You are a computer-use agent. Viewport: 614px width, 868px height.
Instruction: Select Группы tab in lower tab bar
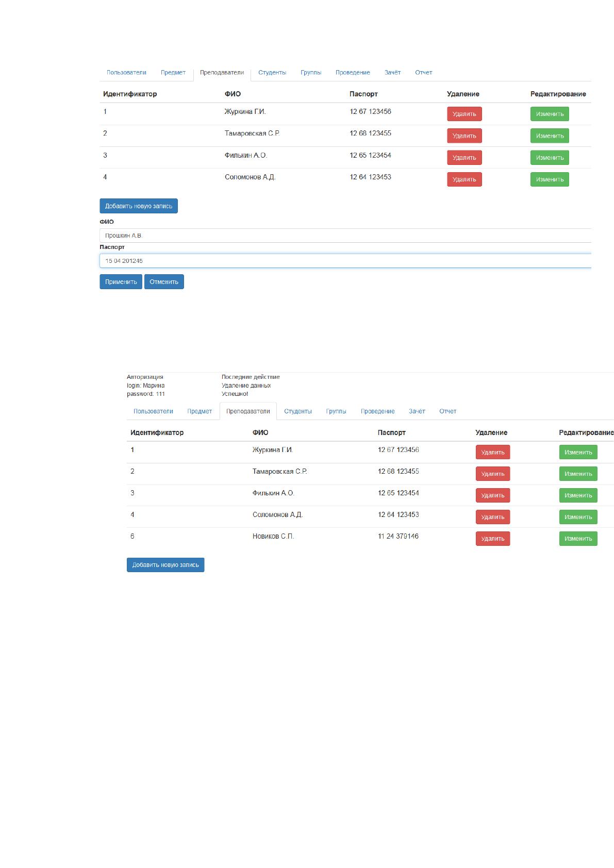[x=336, y=411]
